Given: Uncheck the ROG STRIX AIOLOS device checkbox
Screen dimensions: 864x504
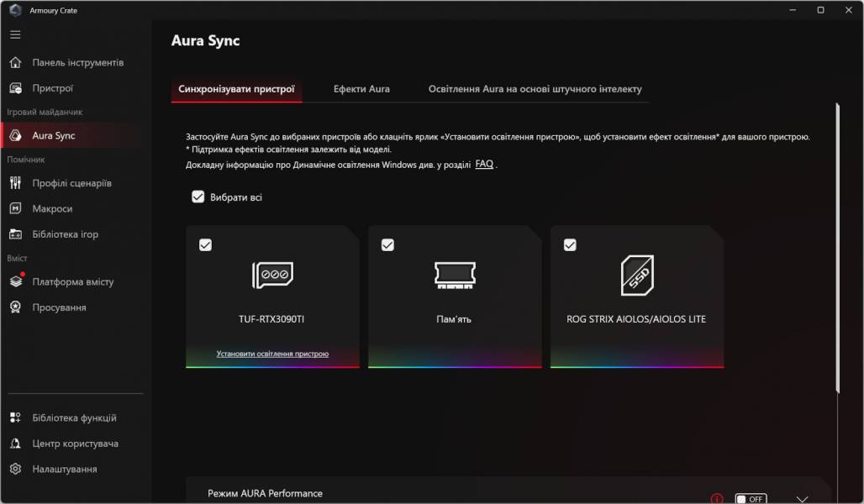Looking at the screenshot, I should [570, 244].
